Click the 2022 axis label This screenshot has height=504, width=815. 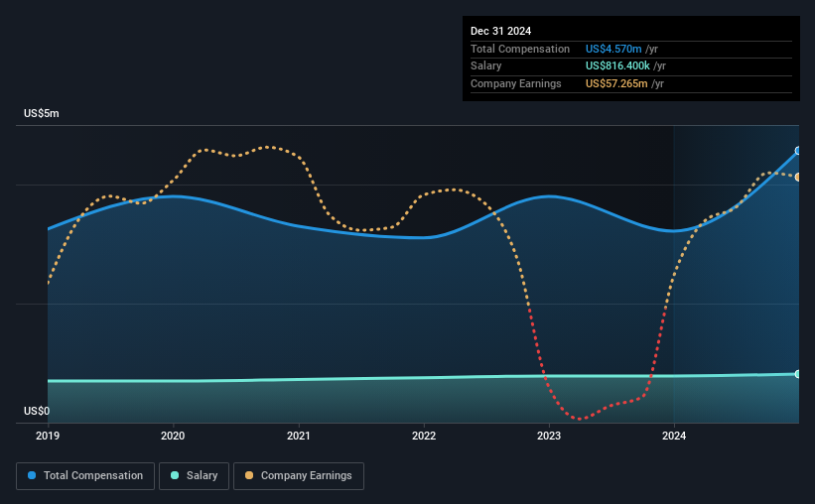(424, 436)
